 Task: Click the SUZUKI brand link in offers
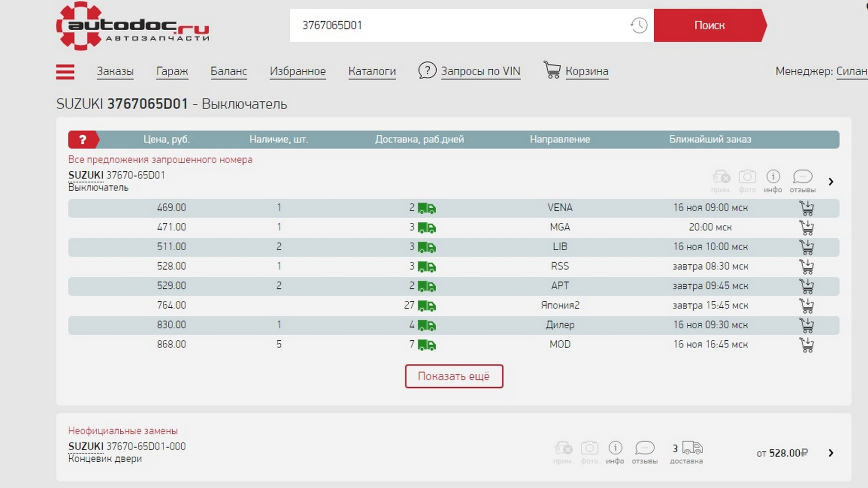coord(85,175)
